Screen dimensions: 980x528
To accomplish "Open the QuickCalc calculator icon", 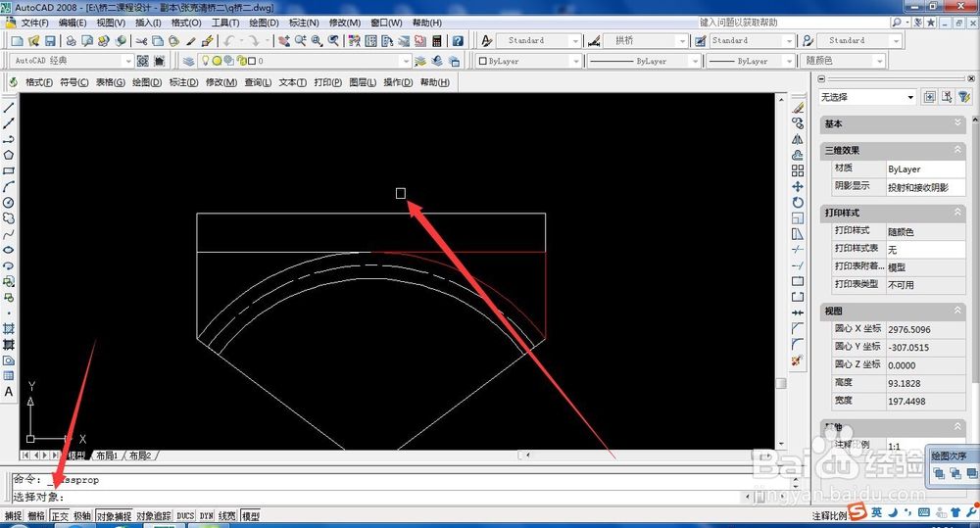I will click(437, 40).
